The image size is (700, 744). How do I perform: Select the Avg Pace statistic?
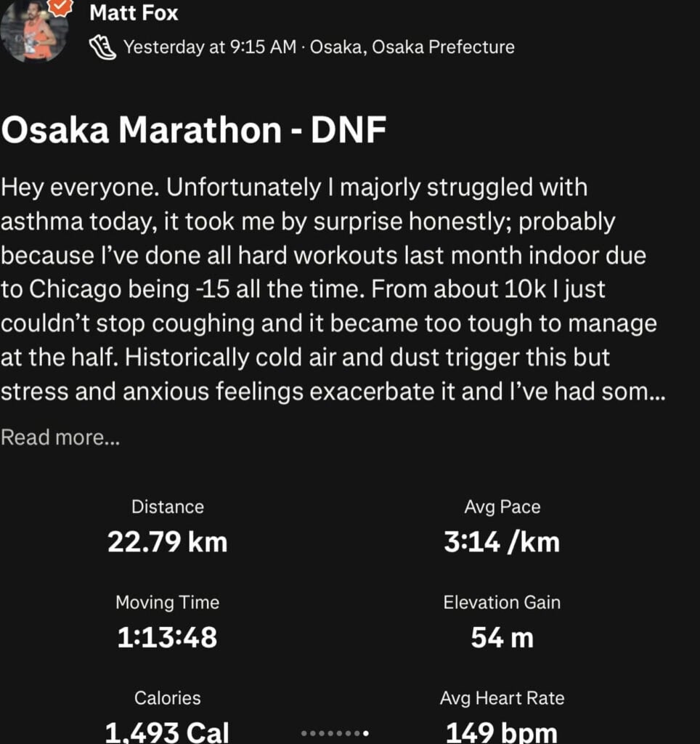pyautogui.click(x=502, y=525)
